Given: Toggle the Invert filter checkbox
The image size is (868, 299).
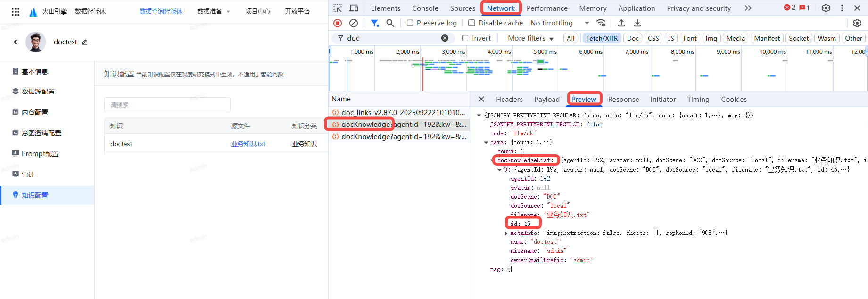Looking at the screenshot, I should pyautogui.click(x=465, y=38).
